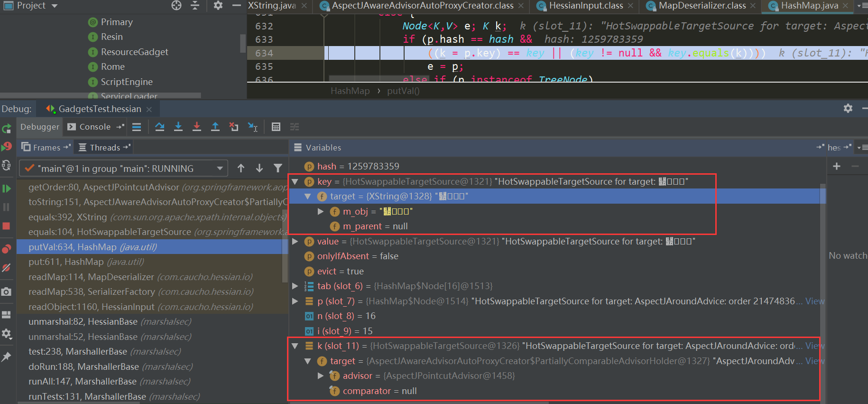868x404 pixels.
Task: Toggle the frames filter funnel icon
Action: click(278, 168)
